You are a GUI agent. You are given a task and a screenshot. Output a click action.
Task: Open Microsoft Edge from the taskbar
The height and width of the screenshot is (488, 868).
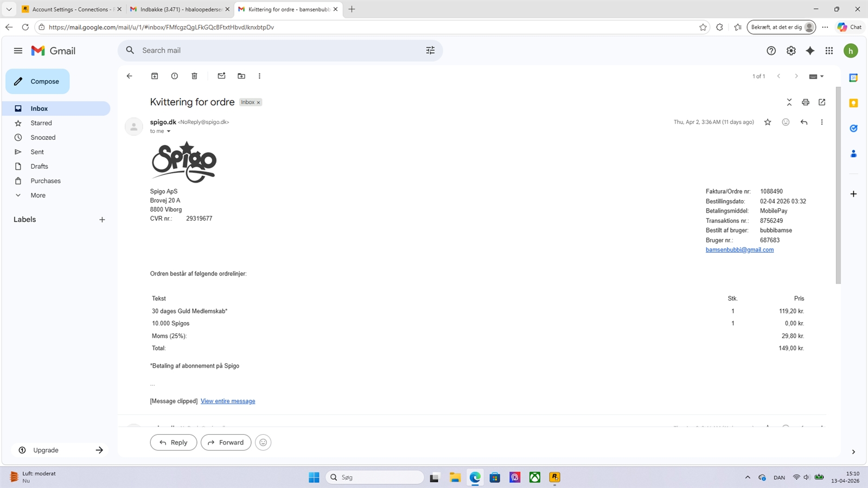click(x=475, y=477)
